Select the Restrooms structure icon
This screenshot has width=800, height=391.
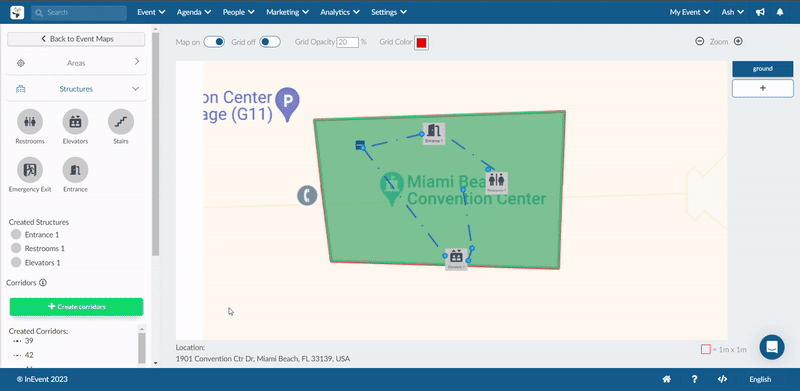pos(30,121)
